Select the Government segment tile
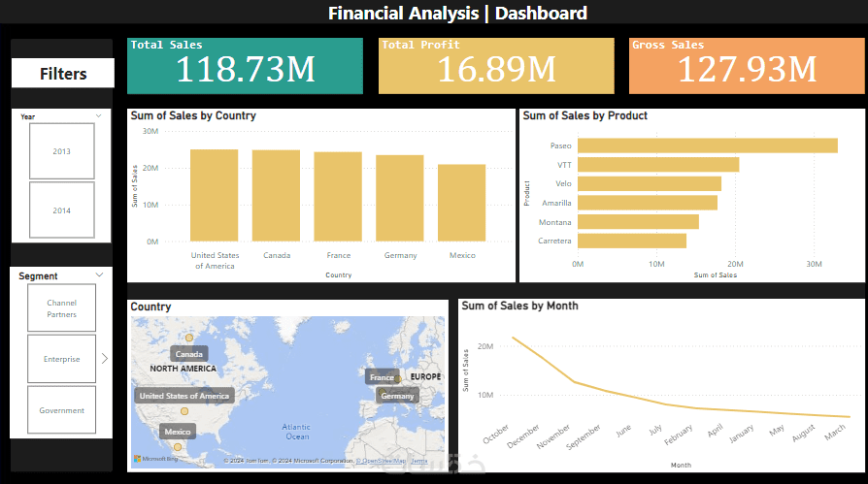 click(x=61, y=410)
